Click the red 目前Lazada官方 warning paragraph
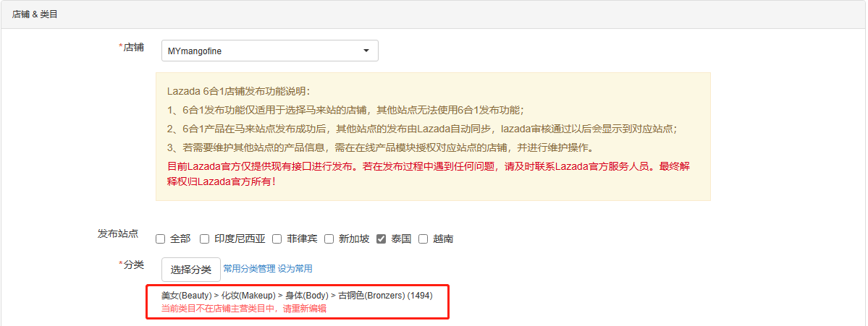 pyautogui.click(x=428, y=174)
